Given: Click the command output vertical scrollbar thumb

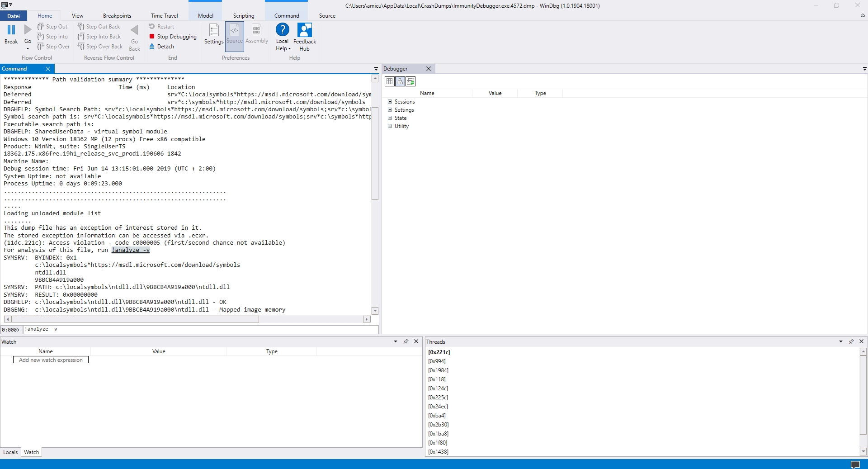Looking at the screenshot, I should (x=375, y=153).
